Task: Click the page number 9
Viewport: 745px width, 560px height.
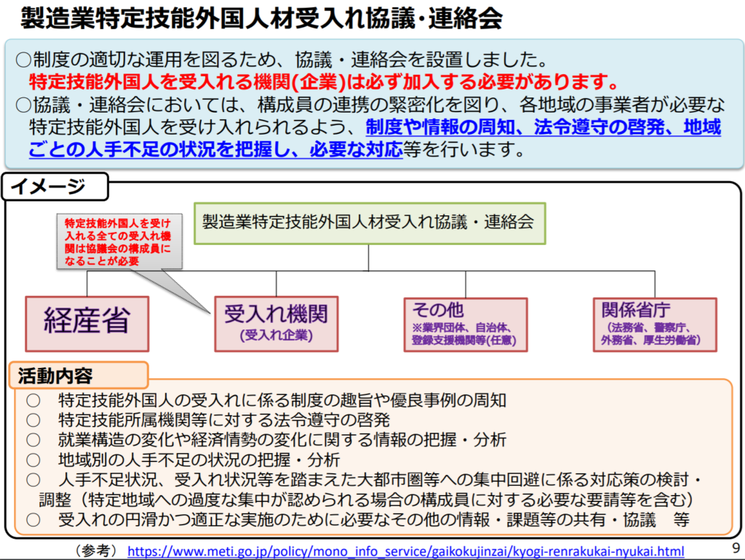Action: pos(736,548)
